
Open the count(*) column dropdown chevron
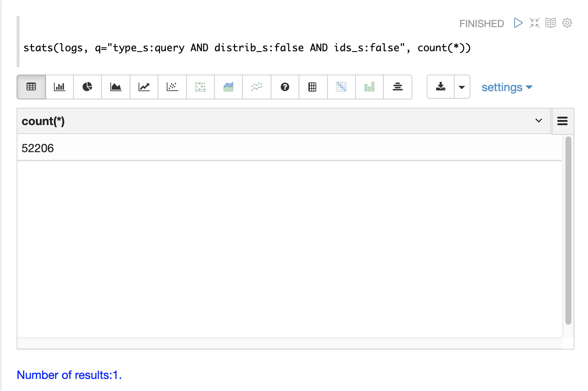[539, 121]
